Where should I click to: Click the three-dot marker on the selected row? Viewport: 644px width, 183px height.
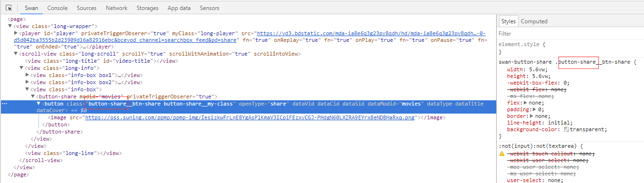pyautogui.click(x=4, y=104)
